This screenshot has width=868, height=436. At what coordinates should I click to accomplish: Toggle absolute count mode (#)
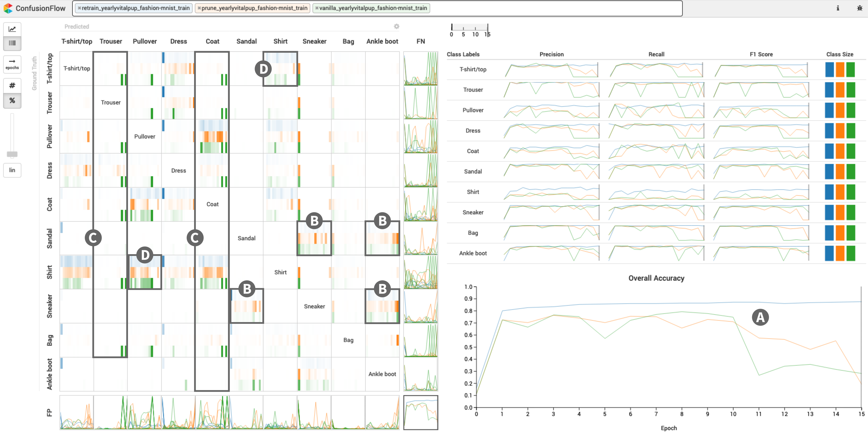click(x=12, y=86)
